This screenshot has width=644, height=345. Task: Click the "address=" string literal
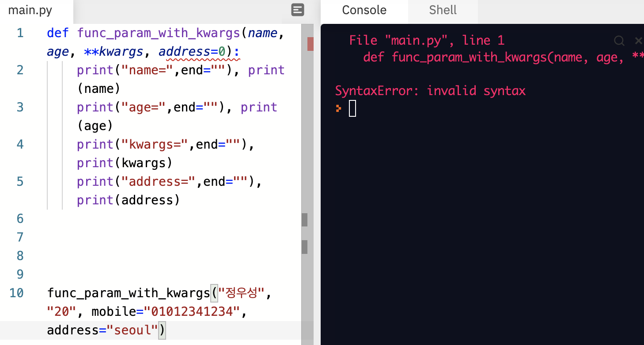point(159,182)
